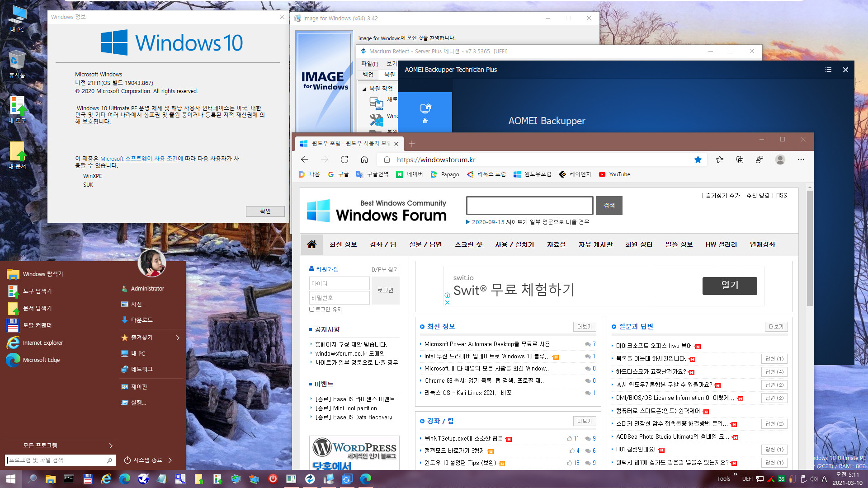This screenshot has width=868, height=488.
Task: Click the blue favorite star in address bar
Action: coord(698,160)
